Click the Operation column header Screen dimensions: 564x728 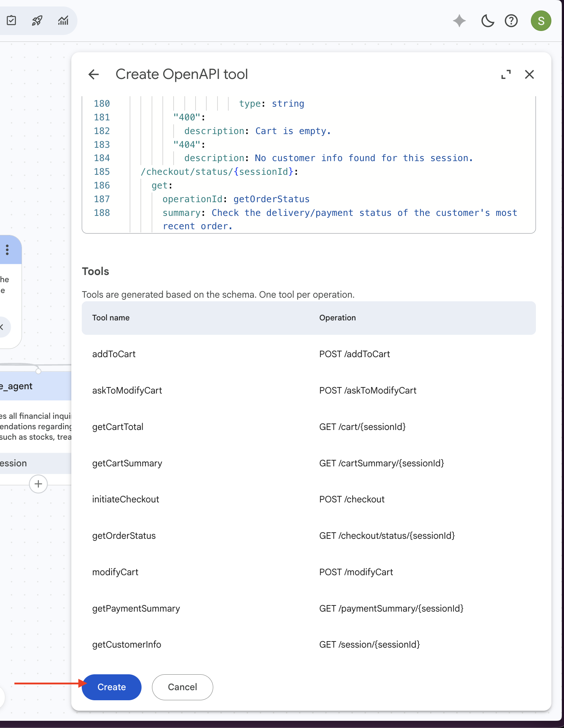[337, 318]
